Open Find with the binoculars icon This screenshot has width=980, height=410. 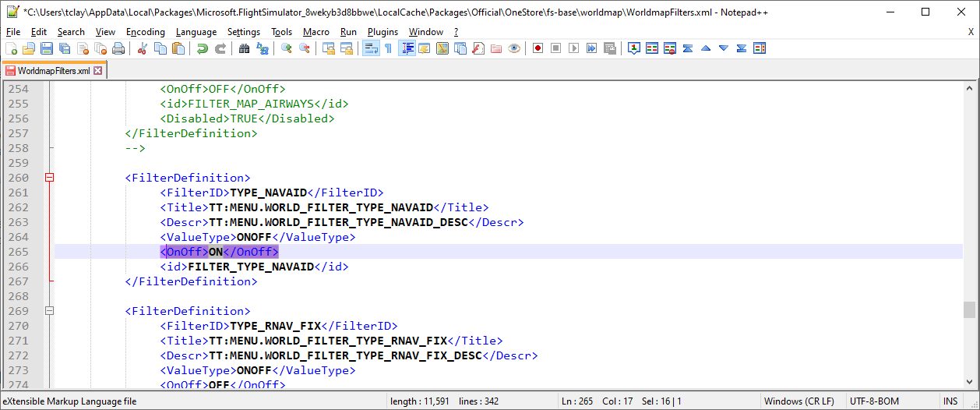point(244,48)
